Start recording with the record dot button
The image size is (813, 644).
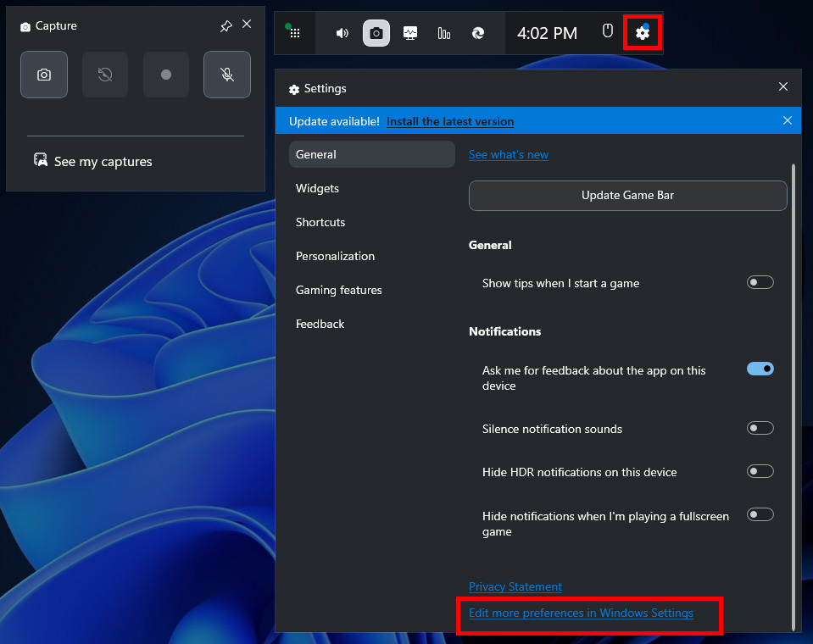coord(166,75)
